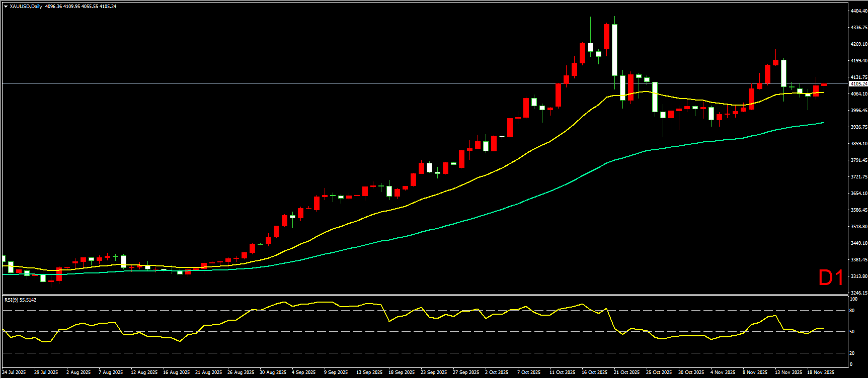Click the current price label 4105.24
Screen dimensions: 868x379
pos(857,84)
